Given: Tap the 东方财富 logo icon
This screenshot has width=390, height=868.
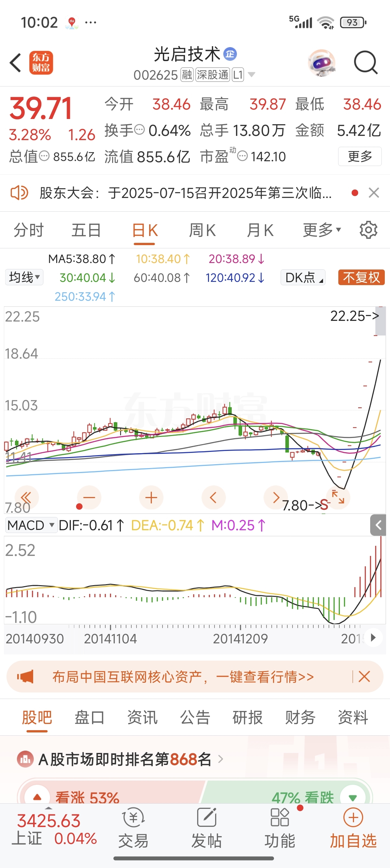Looking at the screenshot, I should click(41, 63).
